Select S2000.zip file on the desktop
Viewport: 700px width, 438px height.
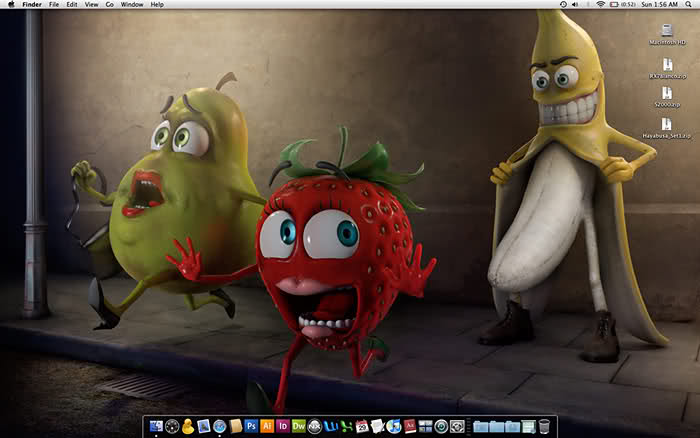pyautogui.click(x=667, y=97)
